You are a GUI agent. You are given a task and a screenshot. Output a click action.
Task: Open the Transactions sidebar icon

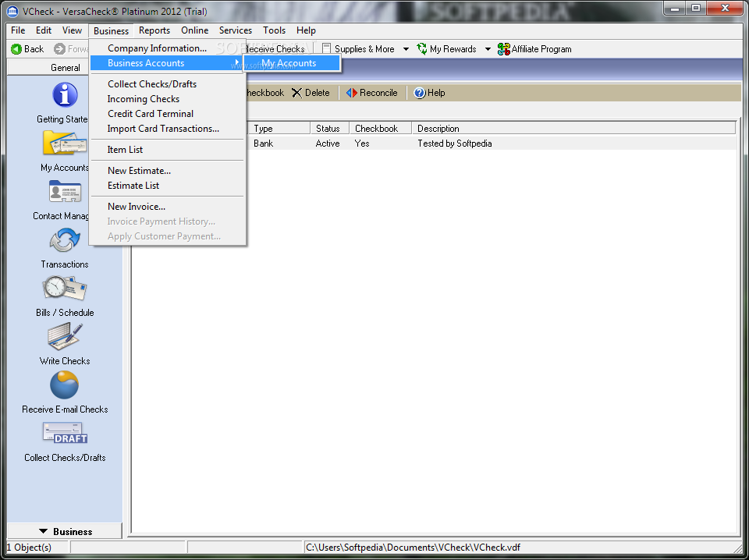coord(65,240)
